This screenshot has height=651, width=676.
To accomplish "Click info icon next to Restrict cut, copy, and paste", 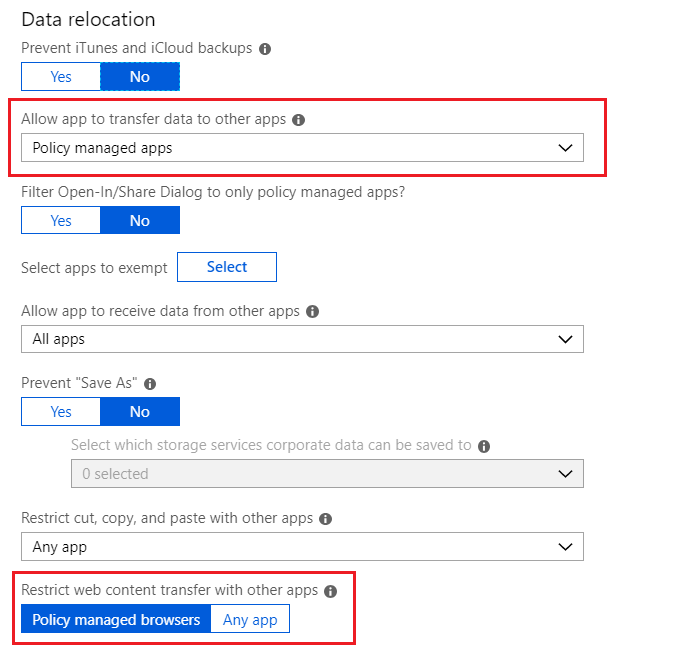I will 326,519.
